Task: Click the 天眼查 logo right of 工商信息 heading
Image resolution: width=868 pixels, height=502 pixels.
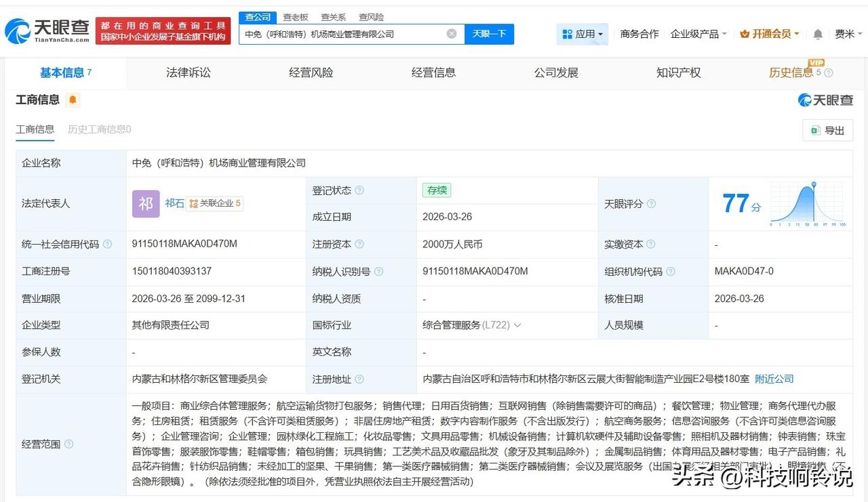Action: [x=825, y=100]
